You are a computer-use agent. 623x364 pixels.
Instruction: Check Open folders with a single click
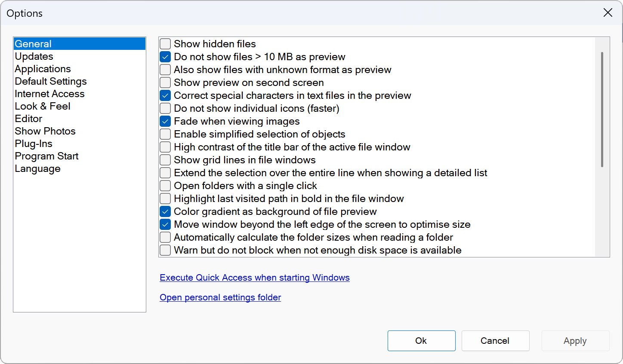click(x=165, y=186)
